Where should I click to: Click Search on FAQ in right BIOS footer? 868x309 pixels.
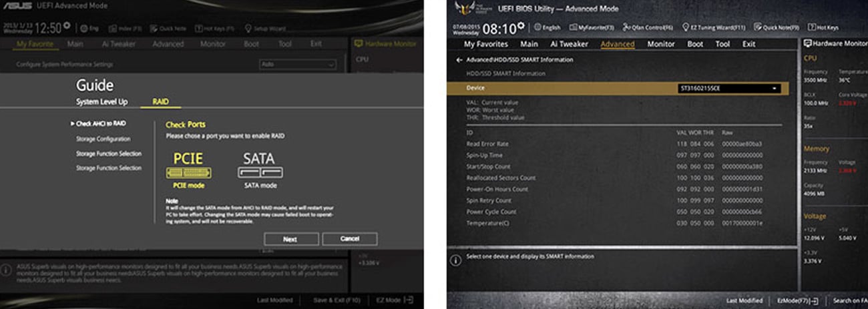coord(849,301)
